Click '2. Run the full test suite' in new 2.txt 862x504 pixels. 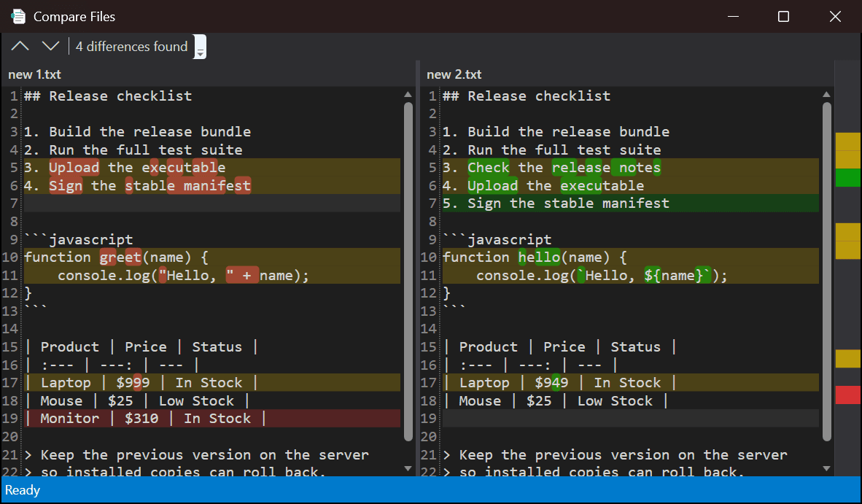[x=552, y=150]
